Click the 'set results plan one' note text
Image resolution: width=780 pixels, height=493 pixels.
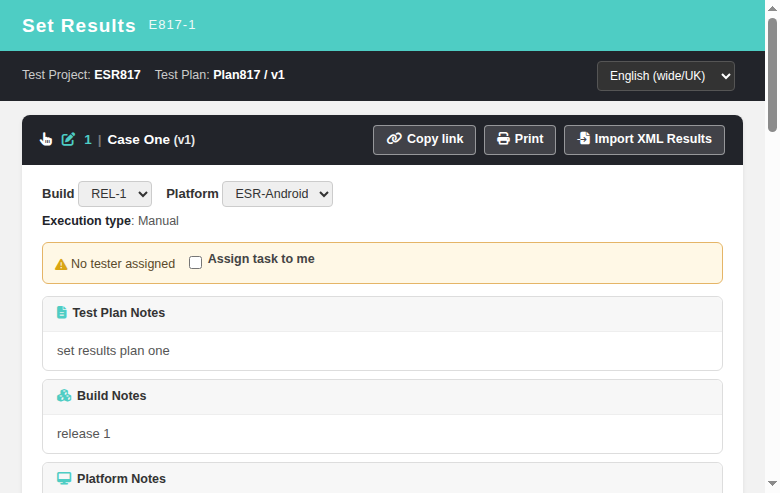point(113,351)
